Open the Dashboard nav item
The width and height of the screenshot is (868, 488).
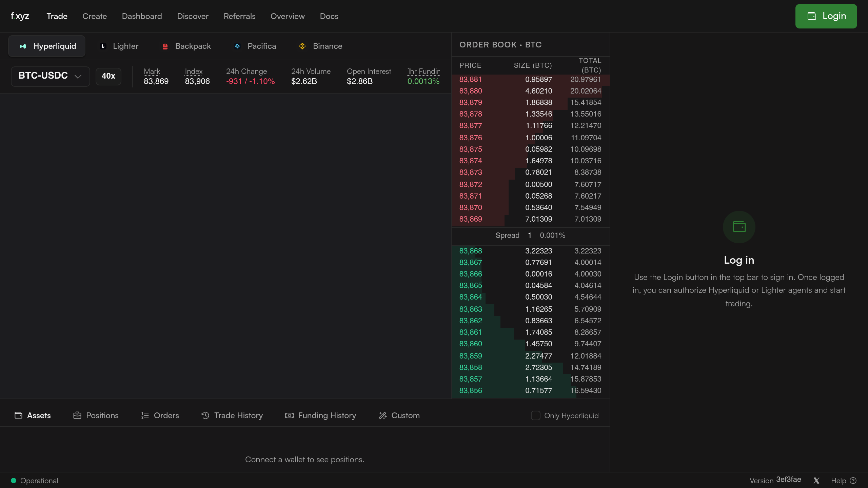(142, 16)
